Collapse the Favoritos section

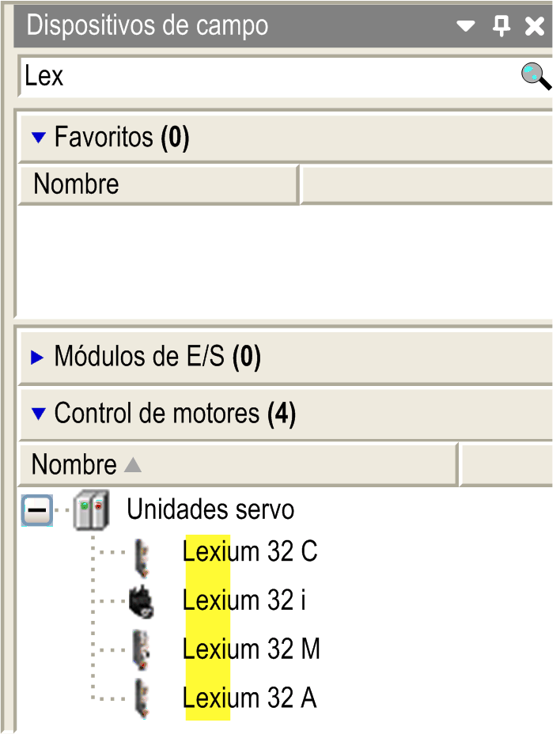tap(39, 137)
